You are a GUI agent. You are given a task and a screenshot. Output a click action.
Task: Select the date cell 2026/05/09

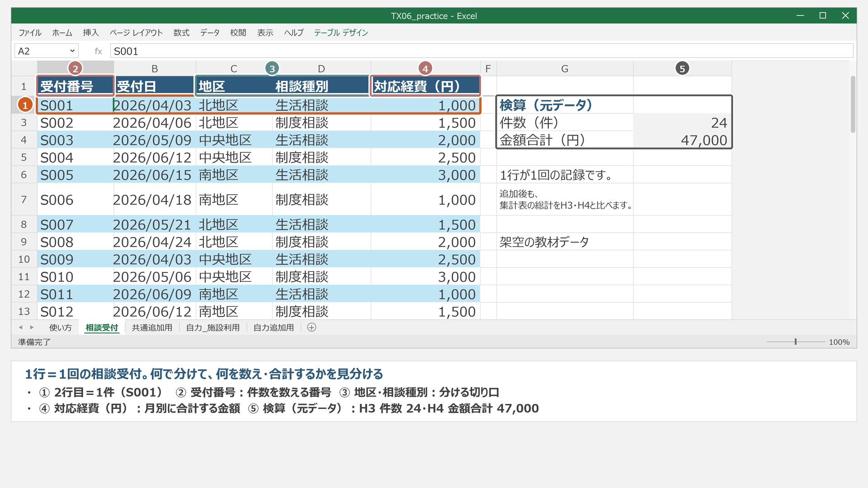pyautogui.click(x=155, y=140)
